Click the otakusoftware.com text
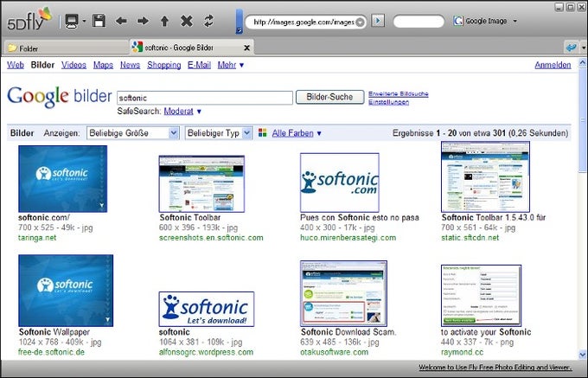The width and height of the screenshot is (588, 378). [334, 352]
